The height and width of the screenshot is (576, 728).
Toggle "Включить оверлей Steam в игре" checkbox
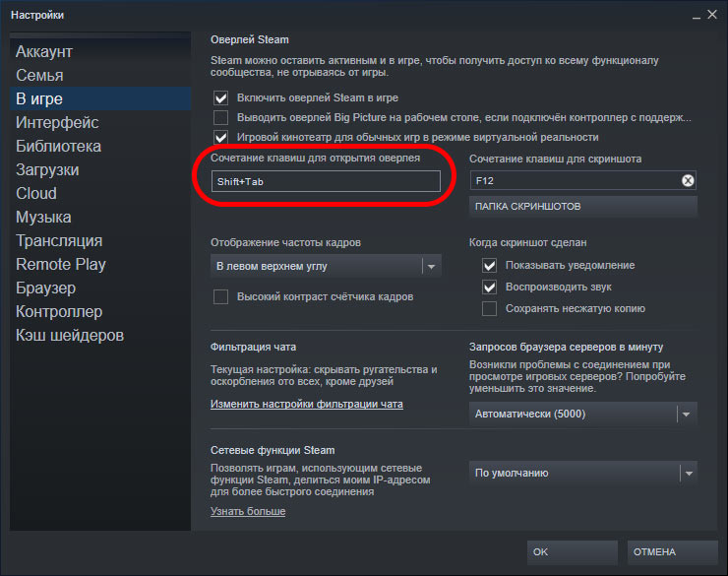(x=221, y=98)
